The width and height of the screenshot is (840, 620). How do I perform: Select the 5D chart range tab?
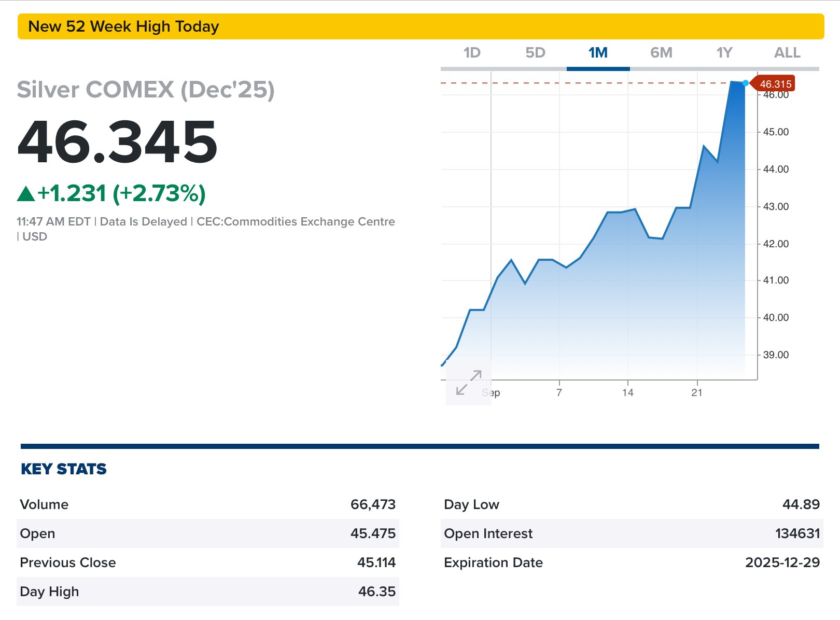(535, 53)
